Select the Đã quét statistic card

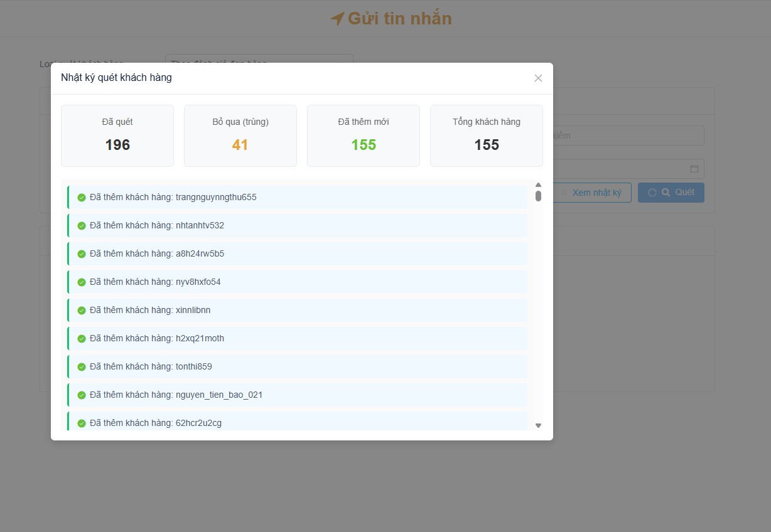coord(117,136)
